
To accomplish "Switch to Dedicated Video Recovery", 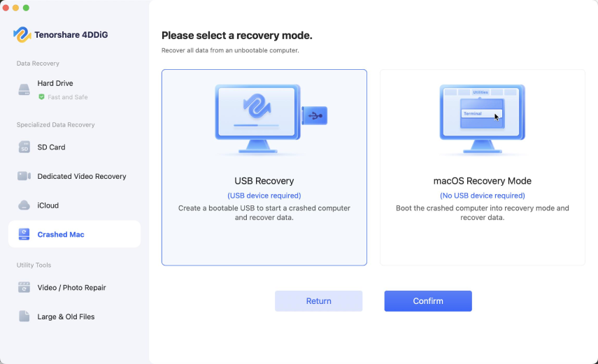I will pos(82,177).
